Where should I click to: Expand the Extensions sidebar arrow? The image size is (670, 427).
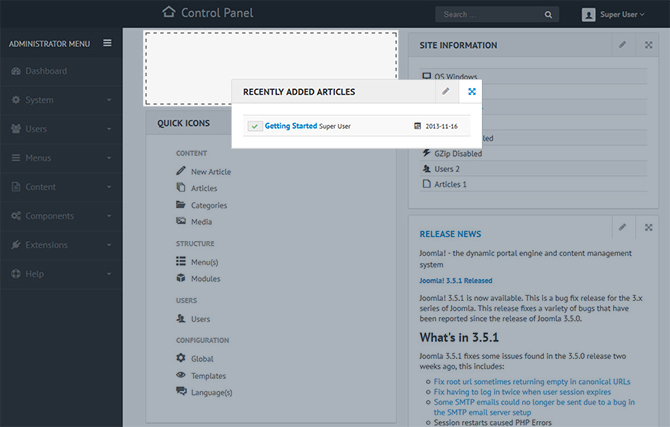pyautogui.click(x=109, y=245)
